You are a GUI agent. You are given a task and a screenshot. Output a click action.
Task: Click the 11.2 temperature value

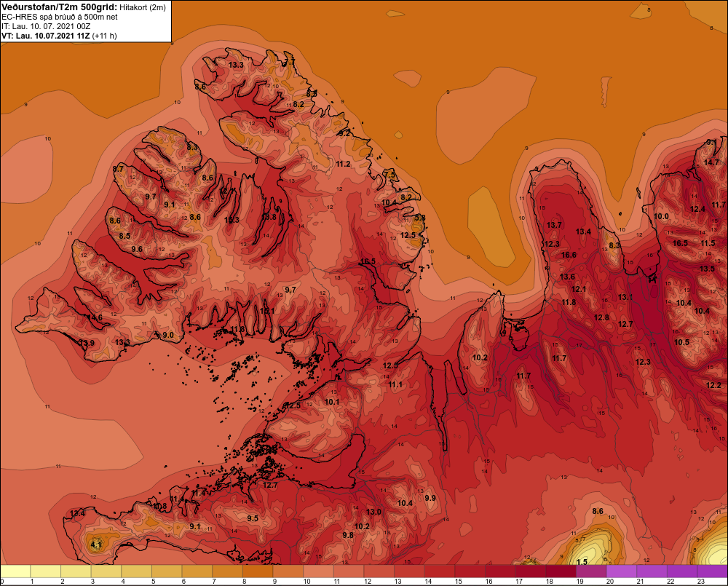[x=343, y=164]
